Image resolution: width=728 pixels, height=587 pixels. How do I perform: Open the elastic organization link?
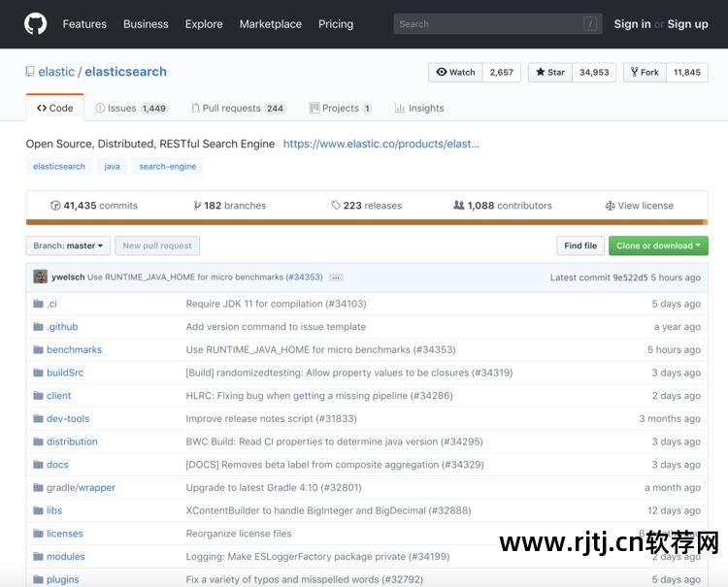(x=56, y=72)
